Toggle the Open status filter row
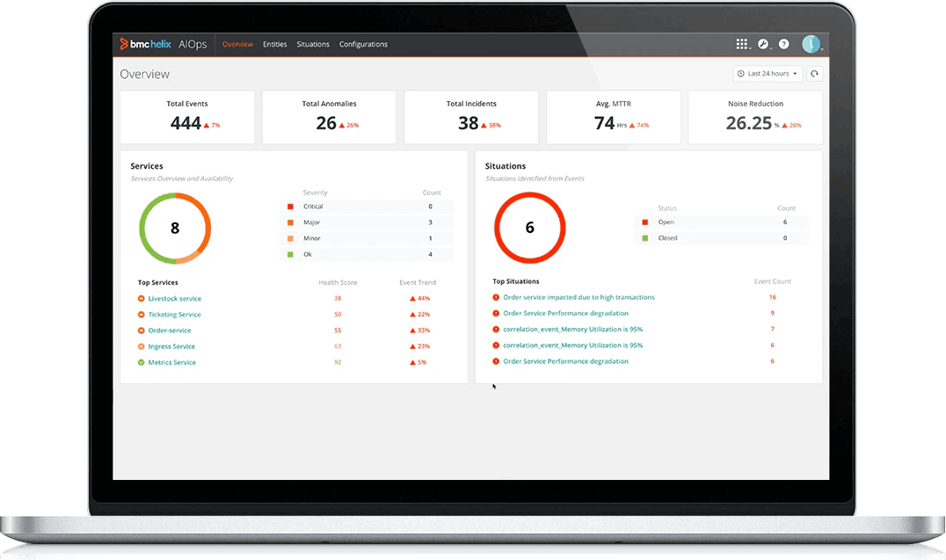Viewport: 946px width, 560px height. point(721,222)
